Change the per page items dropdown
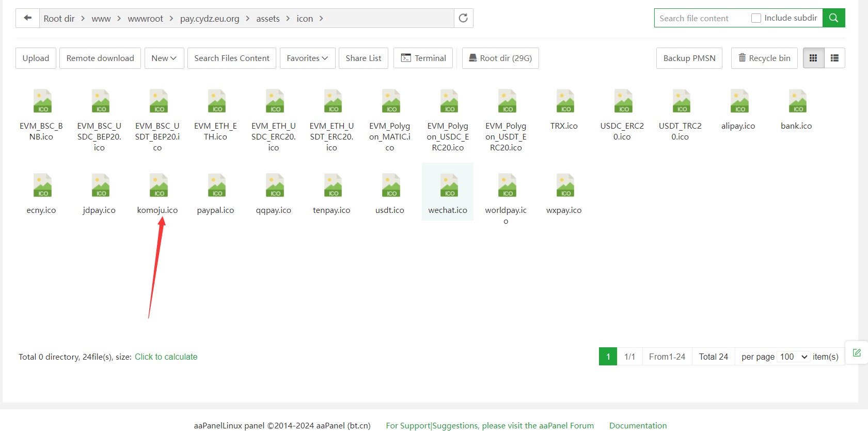 pyautogui.click(x=794, y=357)
